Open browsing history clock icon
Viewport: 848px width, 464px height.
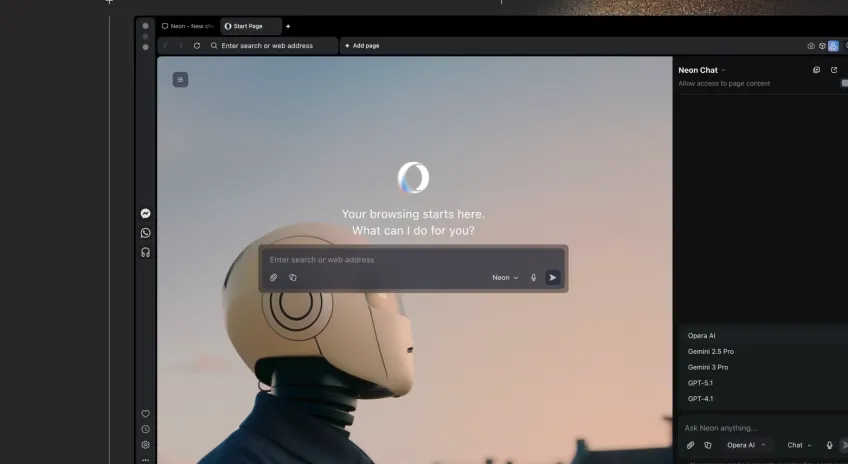pos(145,429)
